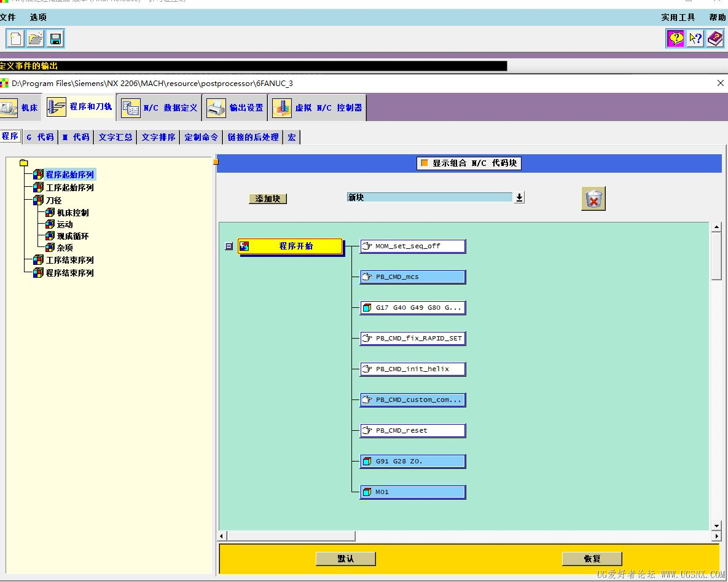Screen dimensions: 728x582
Task: Open the 新块 block dropdown arrow
Action: [x=519, y=197]
